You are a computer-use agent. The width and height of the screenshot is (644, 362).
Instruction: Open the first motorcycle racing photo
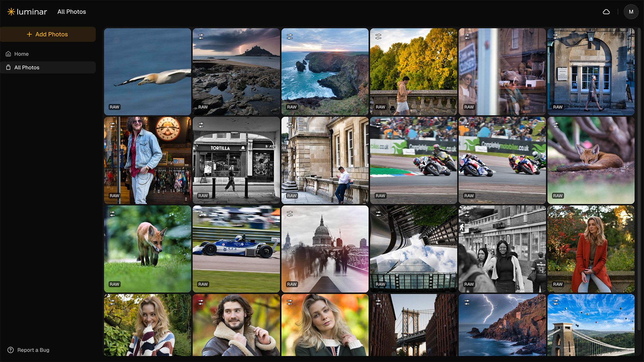pyautogui.click(x=413, y=160)
